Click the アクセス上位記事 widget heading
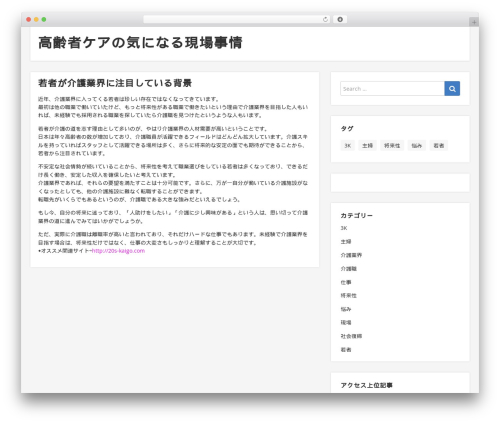This screenshot has height=423, width=500. (x=366, y=385)
